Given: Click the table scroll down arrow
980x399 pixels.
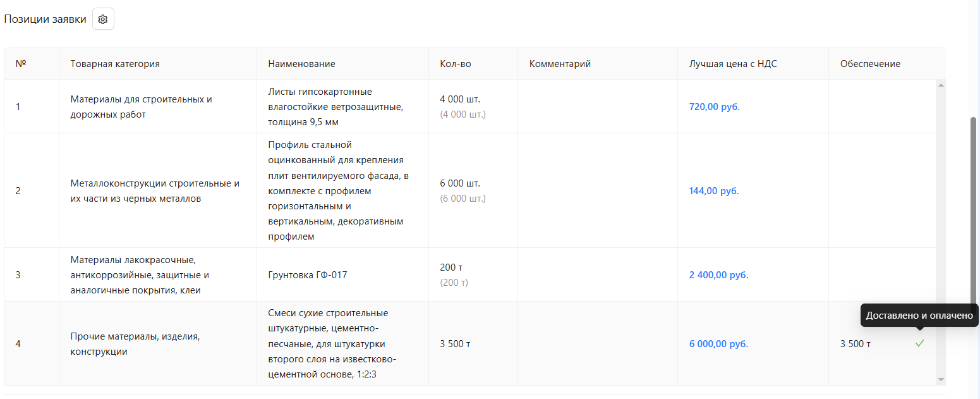Looking at the screenshot, I should (941, 379).
